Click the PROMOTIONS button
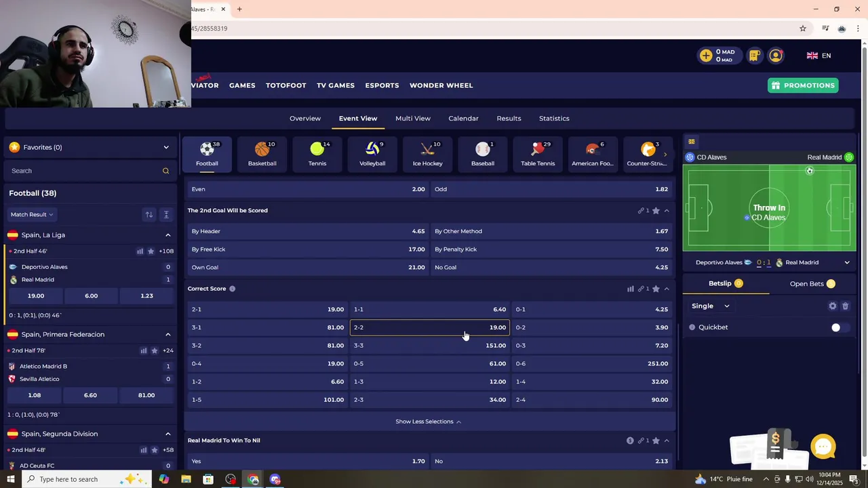This screenshot has height=488, width=868. (803, 85)
